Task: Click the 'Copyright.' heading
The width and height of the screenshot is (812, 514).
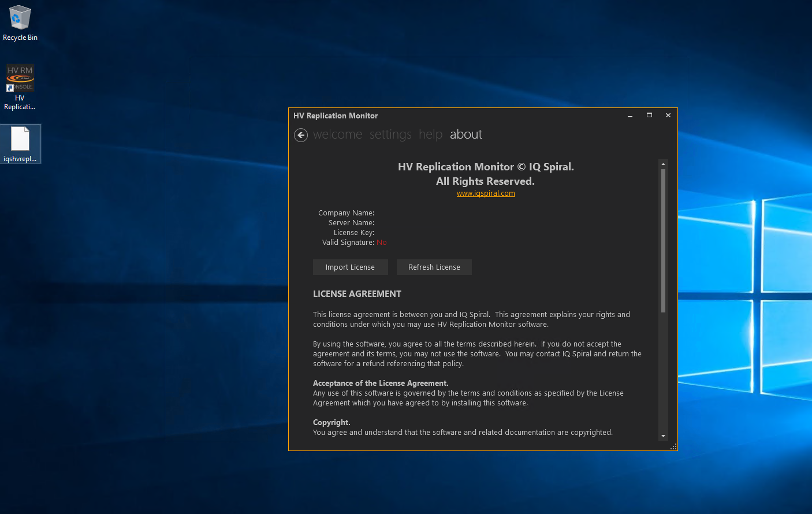Action: point(331,423)
